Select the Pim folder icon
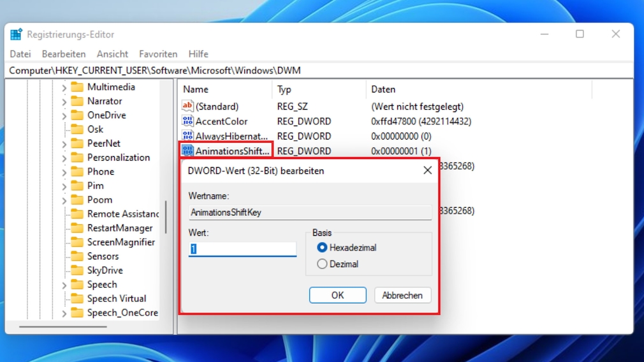 tap(77, 185)
